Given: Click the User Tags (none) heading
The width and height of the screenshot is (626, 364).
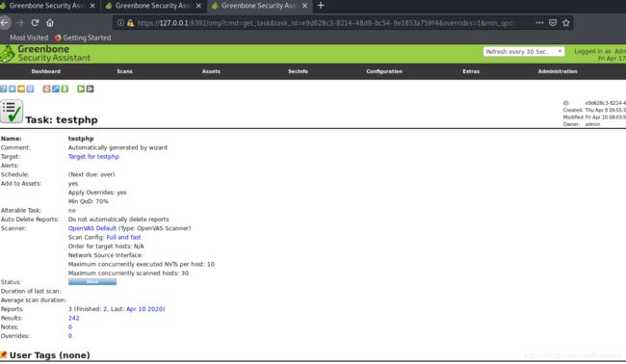Looking at the screenshot, I should (x=49, y=354).
